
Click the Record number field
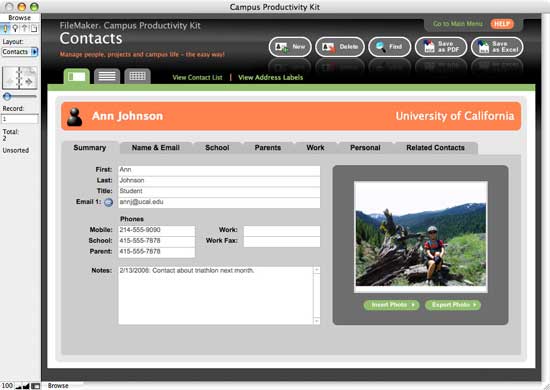point(20,119)
